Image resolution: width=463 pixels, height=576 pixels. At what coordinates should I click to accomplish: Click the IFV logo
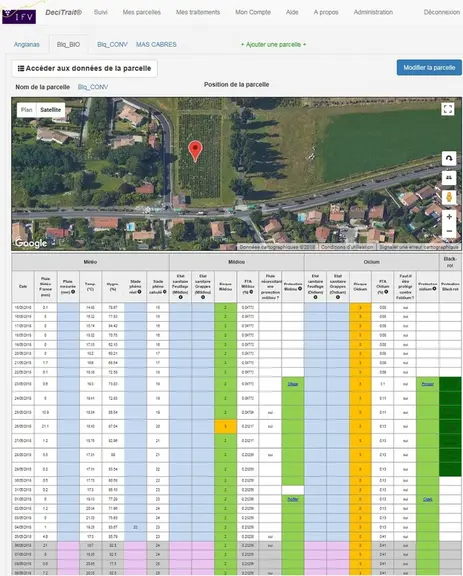click(x=19, y=16)
